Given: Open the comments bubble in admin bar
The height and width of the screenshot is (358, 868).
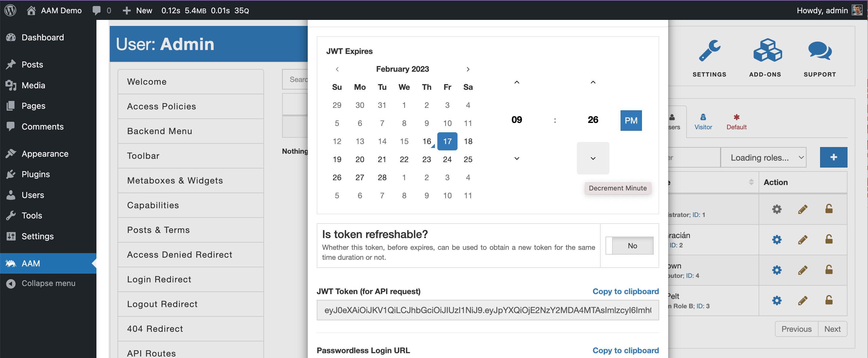Looking at the screenshot, I should click(x=97, y=11).
